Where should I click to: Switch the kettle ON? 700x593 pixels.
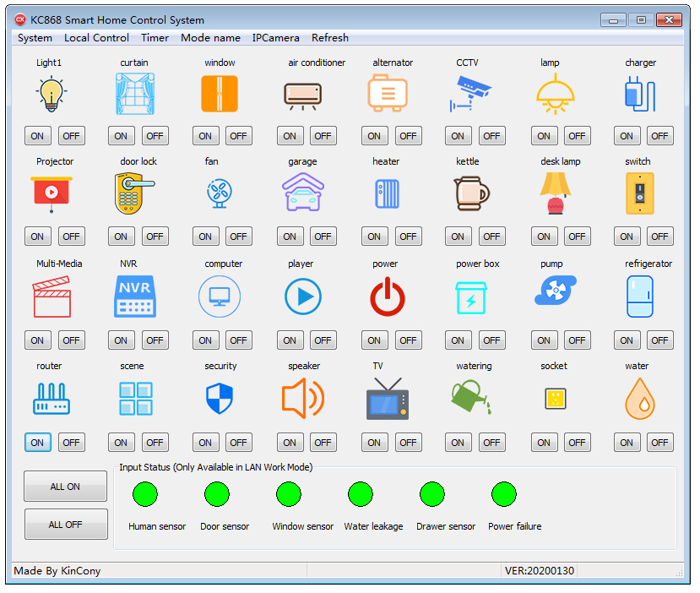point(458,237)
